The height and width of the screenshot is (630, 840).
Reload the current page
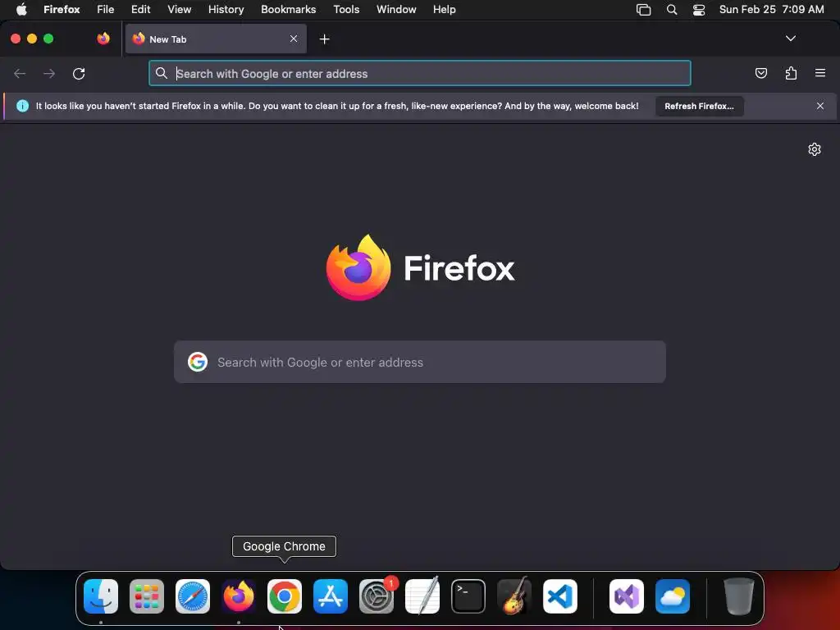(79, 73)
